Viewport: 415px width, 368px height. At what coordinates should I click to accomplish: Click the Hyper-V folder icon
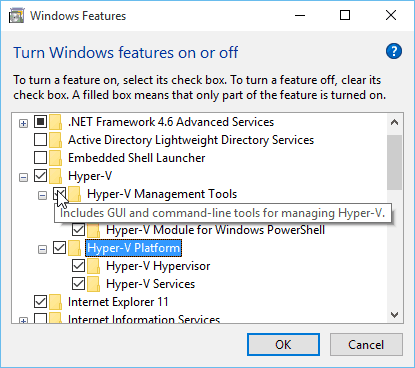(56, 176)
